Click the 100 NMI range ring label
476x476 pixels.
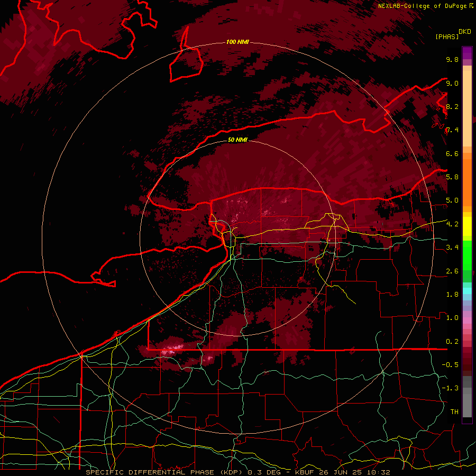237,42
